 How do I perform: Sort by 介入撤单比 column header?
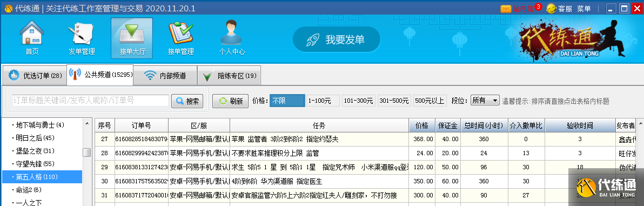tap(527, 126)
